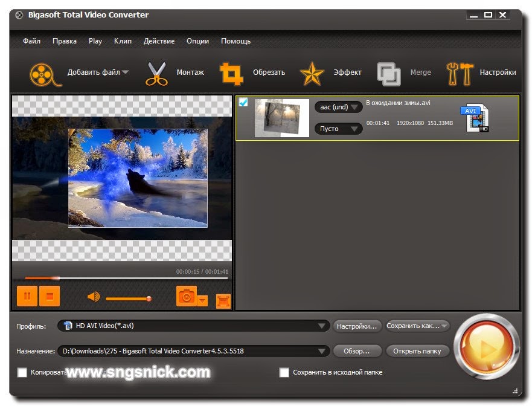Open the HD AVI Video profile dropdown
This screenshot has width=532, height=406.
tap(193, 326)
